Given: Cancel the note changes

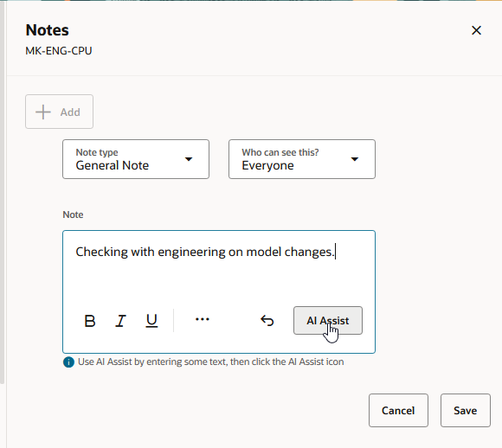Looking at the screenshot, I should click(398, 410).
